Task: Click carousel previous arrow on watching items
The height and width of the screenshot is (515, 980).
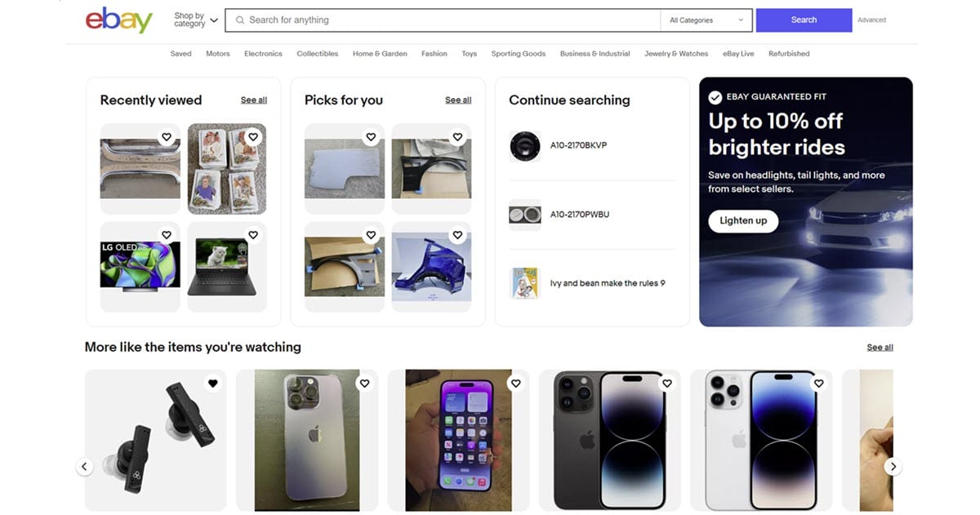Action: [85, 467]
